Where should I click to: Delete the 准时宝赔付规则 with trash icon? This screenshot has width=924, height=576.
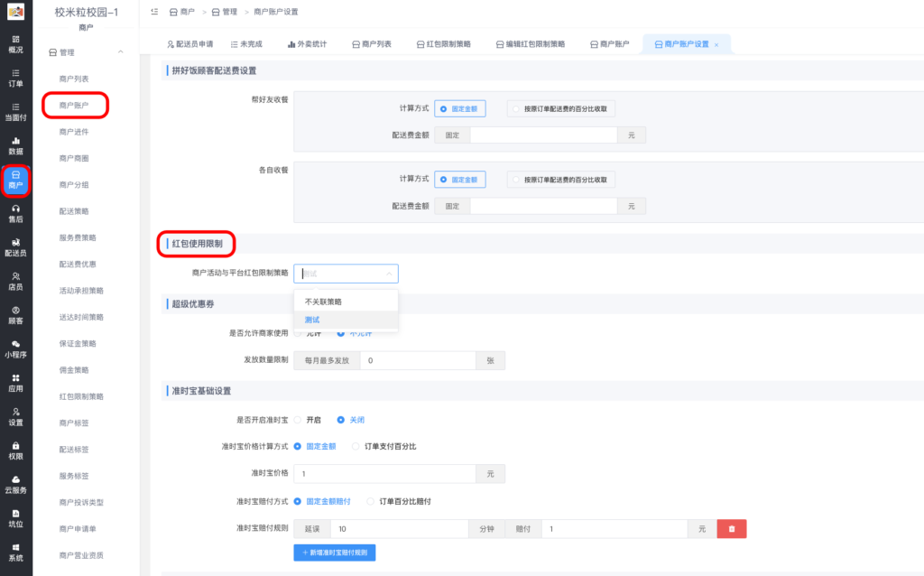pyautogui.click(x=730, y=528)
